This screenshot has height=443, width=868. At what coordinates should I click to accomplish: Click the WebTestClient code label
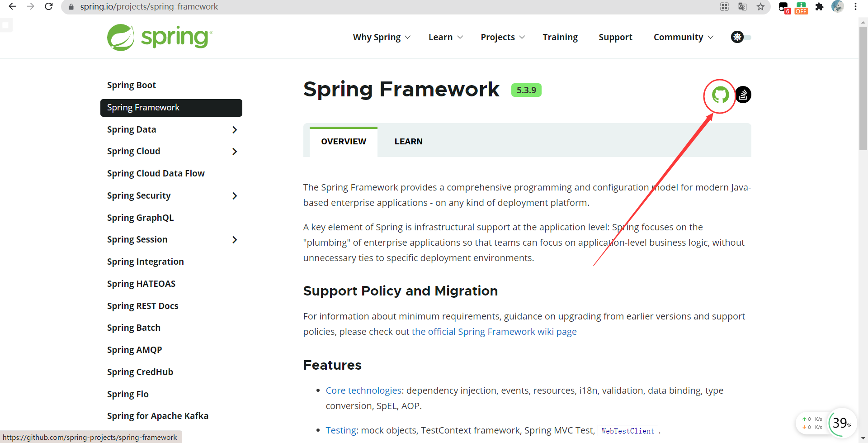[x=627, y=431]
